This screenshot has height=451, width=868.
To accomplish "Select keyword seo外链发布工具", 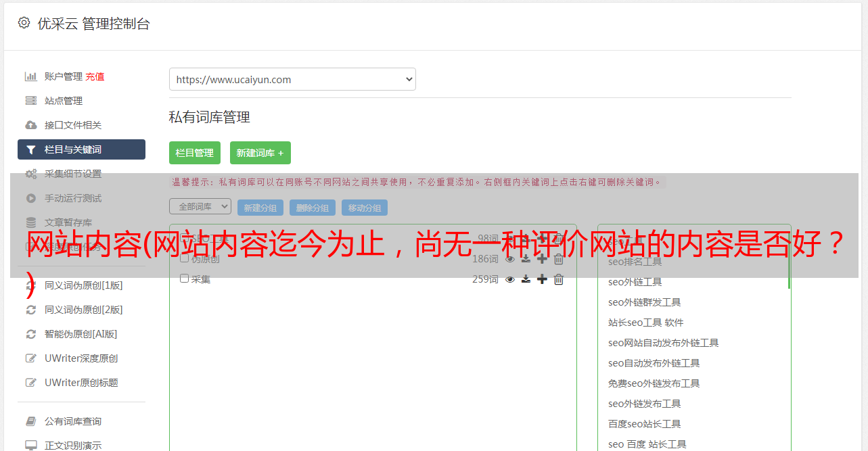I will (644, 404).
